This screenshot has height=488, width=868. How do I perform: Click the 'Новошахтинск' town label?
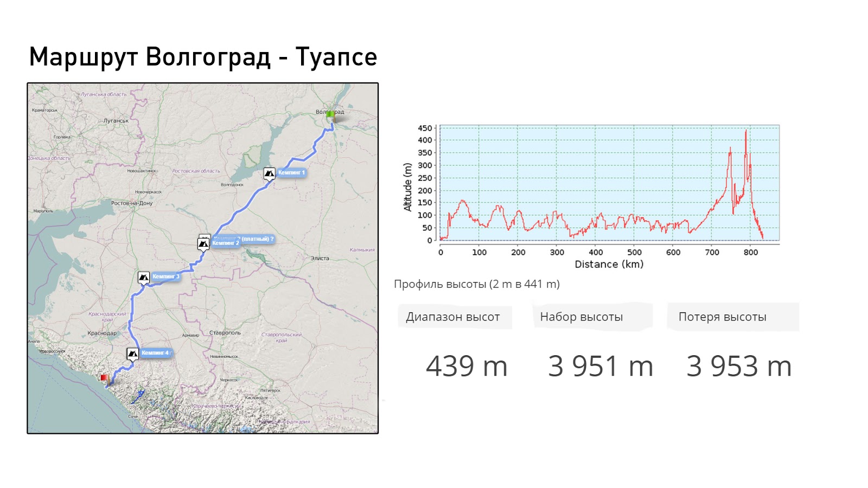coord(142,171)
